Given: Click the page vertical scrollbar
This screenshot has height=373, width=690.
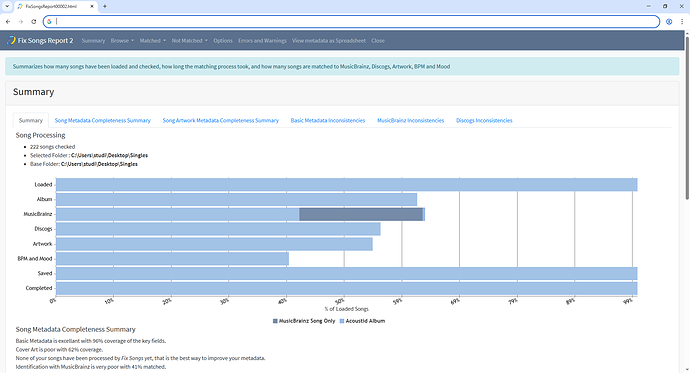Looking at the screenshot, I should pyautogui.click(x=687, y=119).
